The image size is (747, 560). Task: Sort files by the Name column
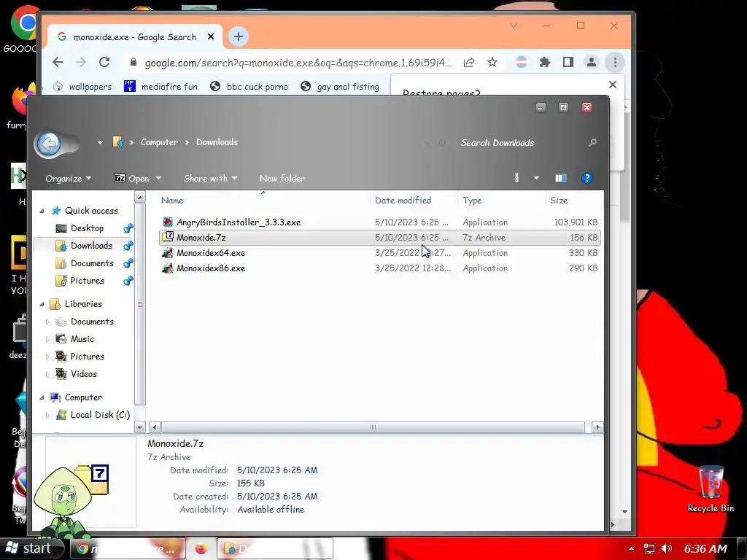pos(172,201)
